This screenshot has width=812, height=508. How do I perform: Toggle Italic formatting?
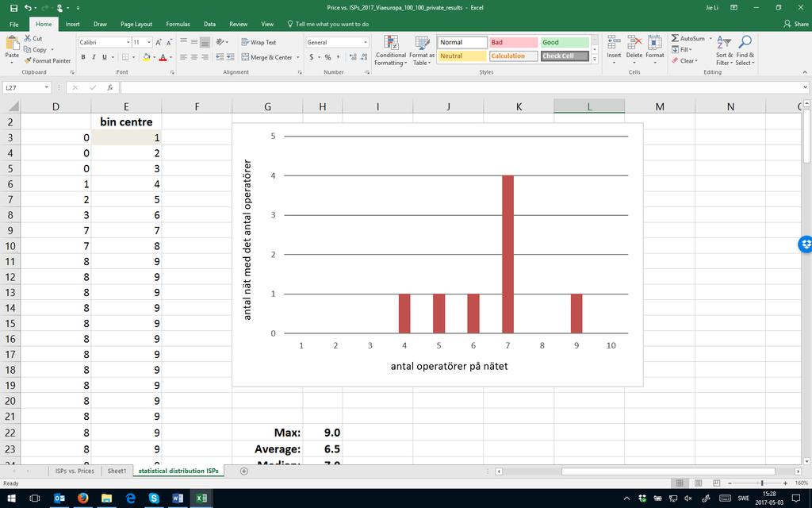94,57
